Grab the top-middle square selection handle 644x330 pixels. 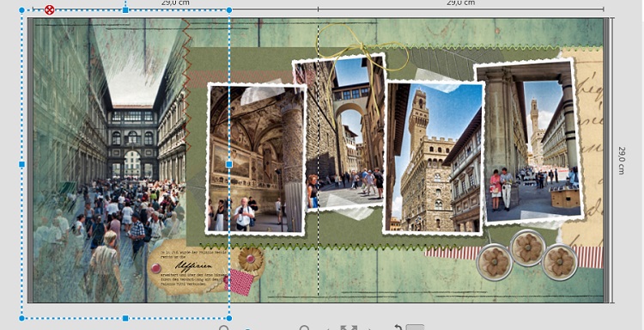(x=125, y=9)
